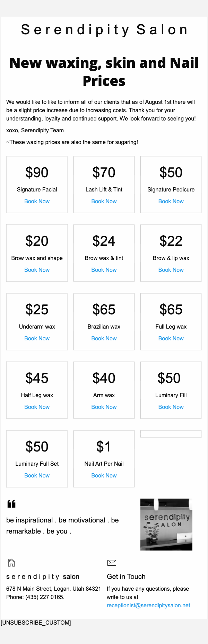Open the Serendipity Salon photo thumbnail
The width and height of the screenshot is (208, 644).
tap(166, 524)
